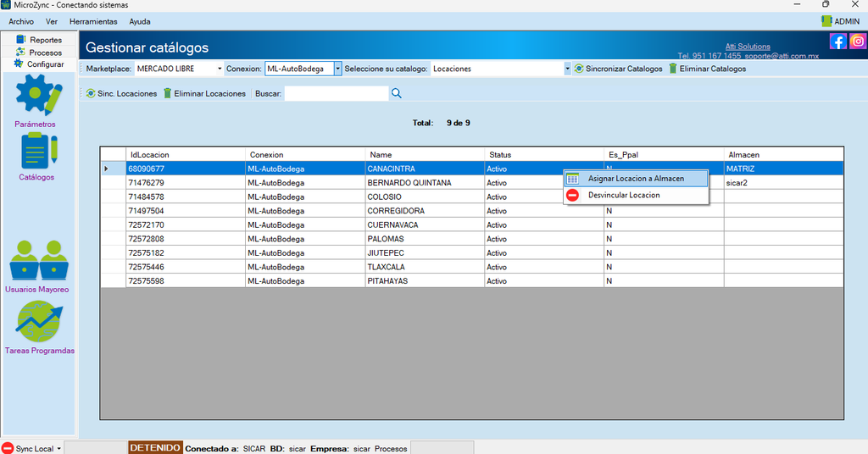868x454 pixels.
Task: Click the Eliminar Locaciones trash icon
Action: click(167, 93)
